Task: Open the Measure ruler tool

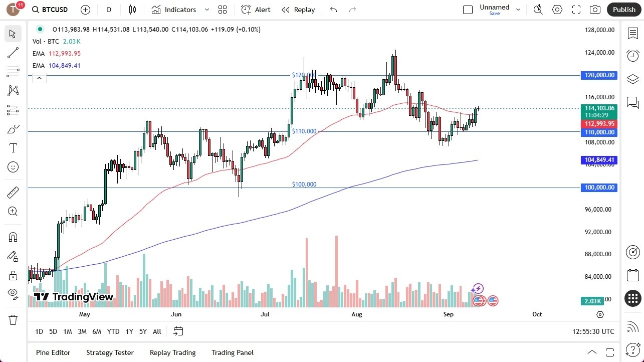Action: (13, 192)
